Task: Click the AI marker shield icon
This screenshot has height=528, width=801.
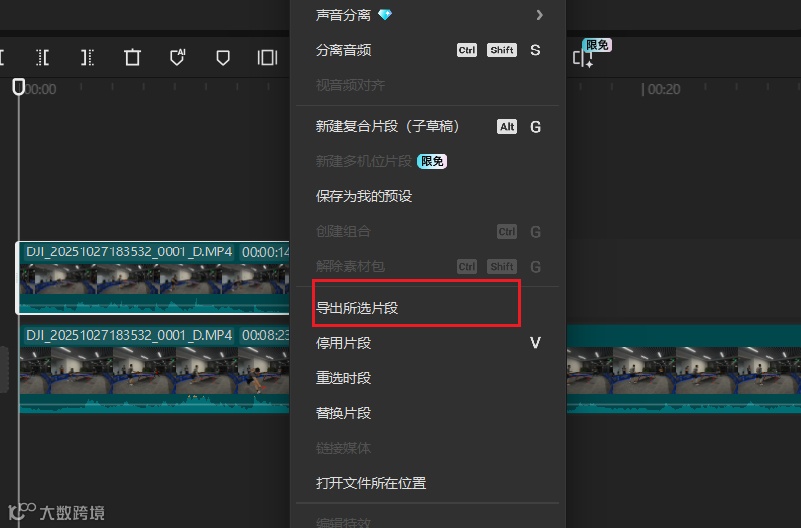Action: point(177,57)
